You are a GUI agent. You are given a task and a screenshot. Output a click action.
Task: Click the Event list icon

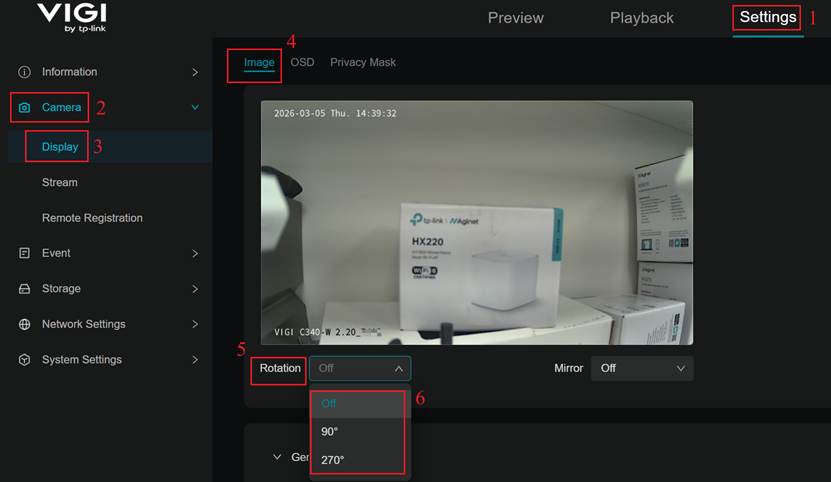tap(24, 253)
